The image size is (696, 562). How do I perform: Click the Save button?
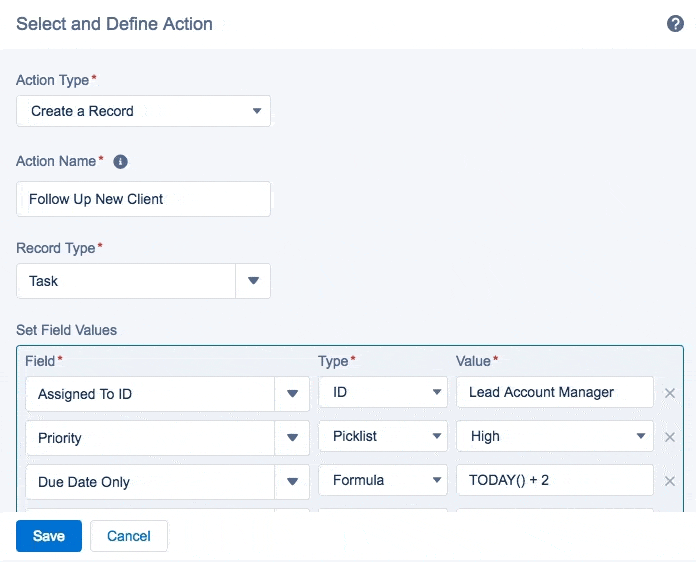49,536
